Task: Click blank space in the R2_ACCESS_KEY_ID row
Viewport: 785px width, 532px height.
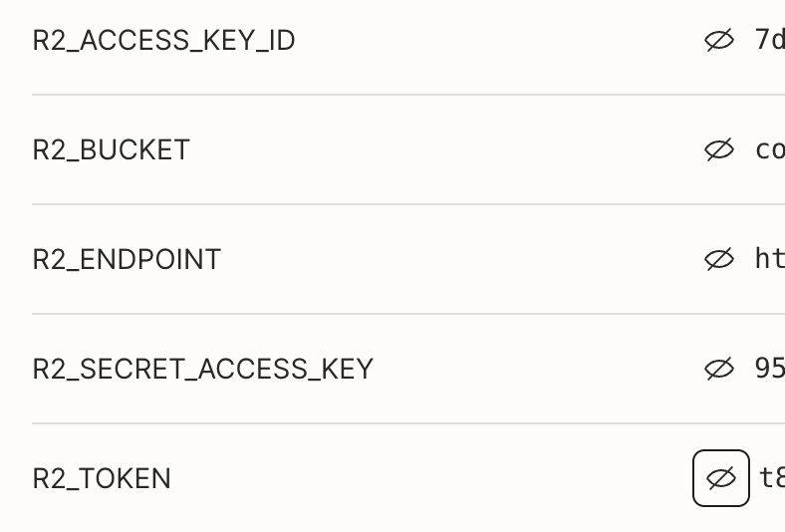Action: click(x=496, y=40)
